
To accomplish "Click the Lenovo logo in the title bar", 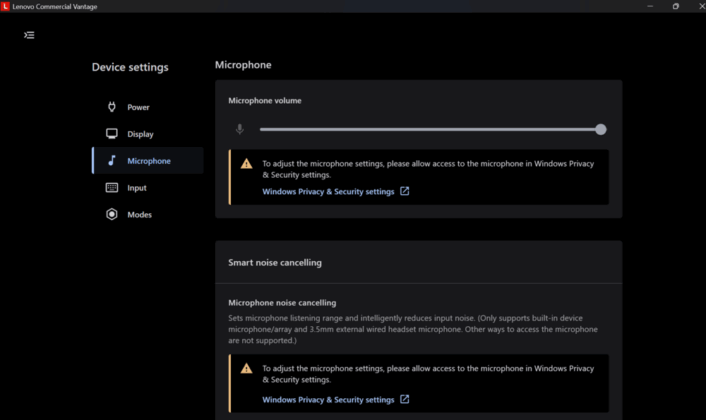I will point(5,6).
